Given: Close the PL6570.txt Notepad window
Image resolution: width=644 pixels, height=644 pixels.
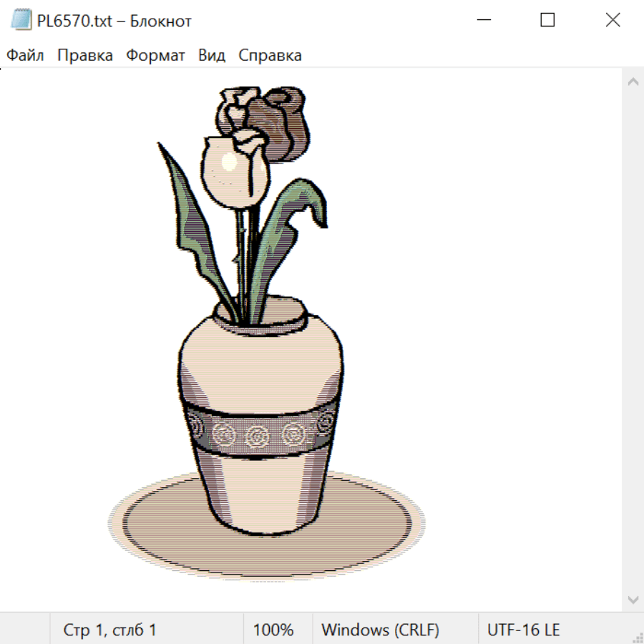Looking at the screenshot, I should 613,20.
